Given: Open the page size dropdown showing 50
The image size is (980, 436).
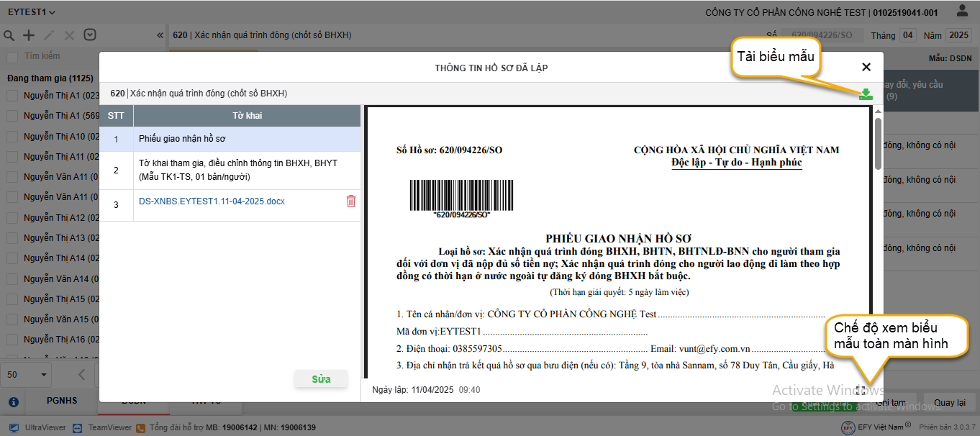Looking at the screenshot, I should (x=28, y=374).
